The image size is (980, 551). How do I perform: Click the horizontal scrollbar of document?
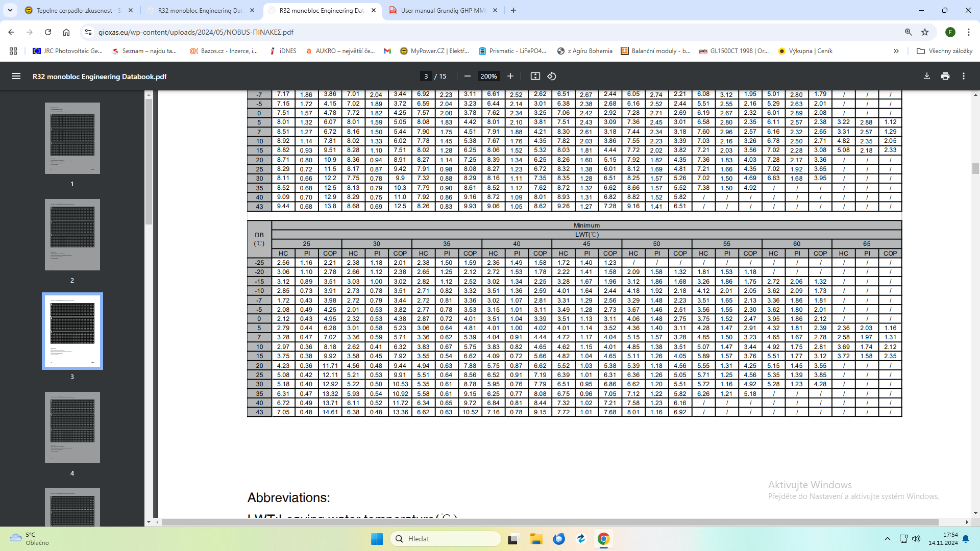pyautogui.click(x=550, y=522)
